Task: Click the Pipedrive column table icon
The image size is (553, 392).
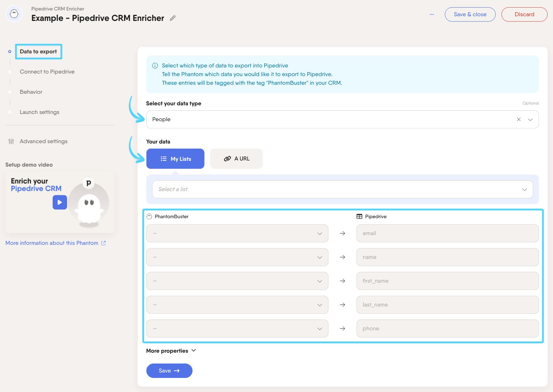Action: (x=359, y=216)
